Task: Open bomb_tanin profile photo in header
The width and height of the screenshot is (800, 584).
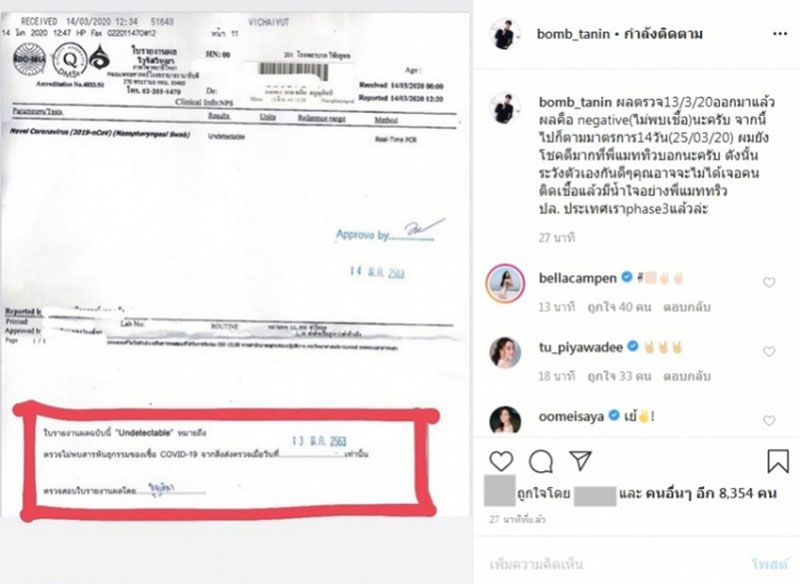Action: click(x=505, y=34)
